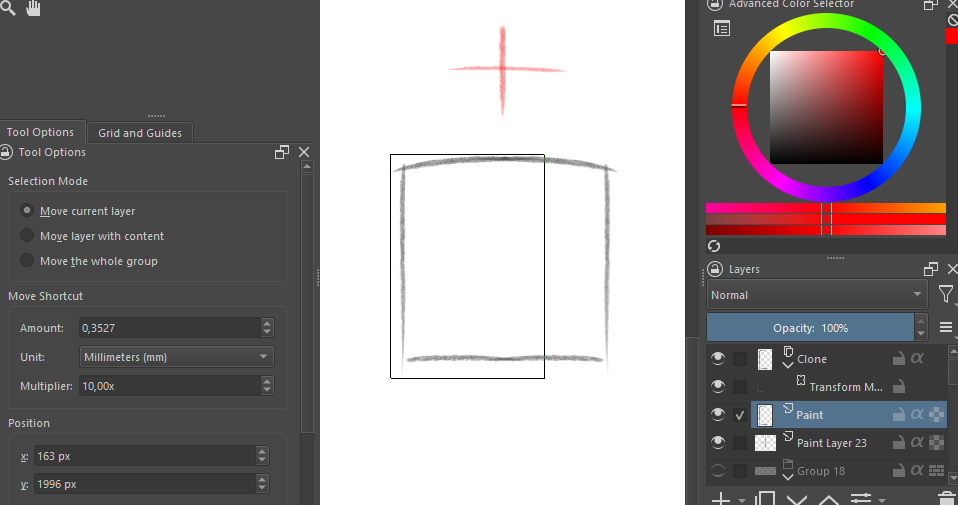This screenshot has width=958, height=505.
Task: Switch to Grid and Guides tab
Action: [140, 133]
